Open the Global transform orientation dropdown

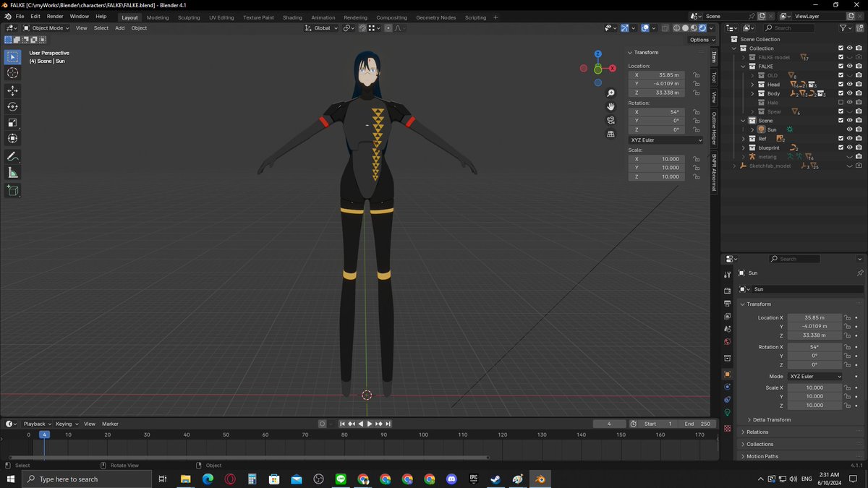[321, 28]
